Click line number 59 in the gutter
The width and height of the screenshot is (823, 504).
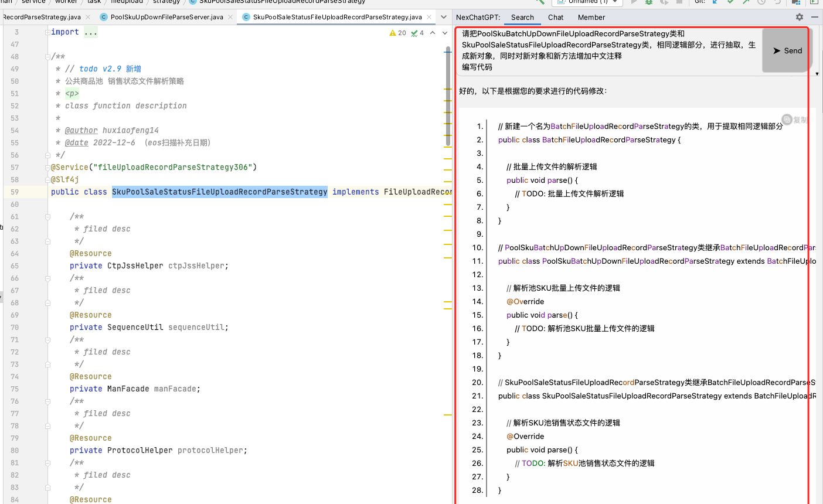point(15,192)
